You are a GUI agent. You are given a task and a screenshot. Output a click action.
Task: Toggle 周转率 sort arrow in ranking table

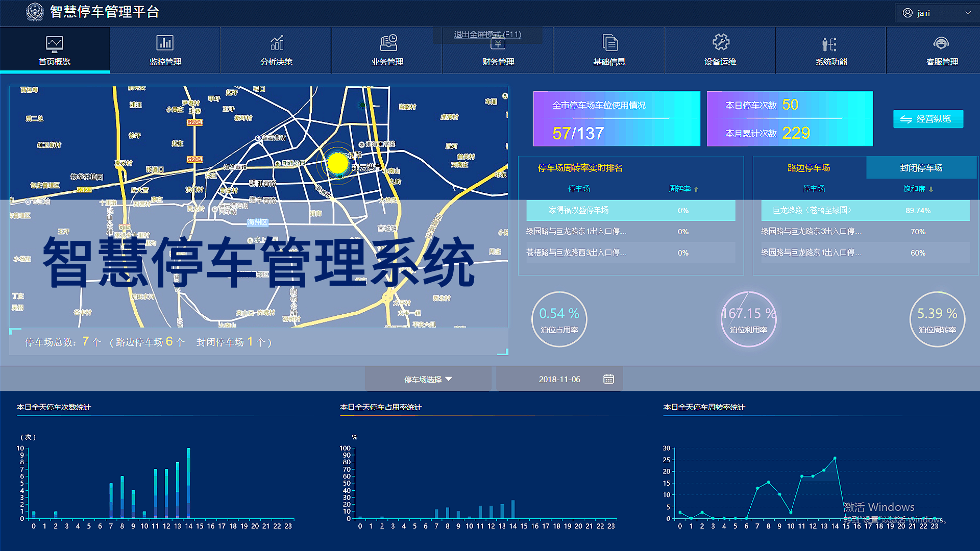coord(696,189)
